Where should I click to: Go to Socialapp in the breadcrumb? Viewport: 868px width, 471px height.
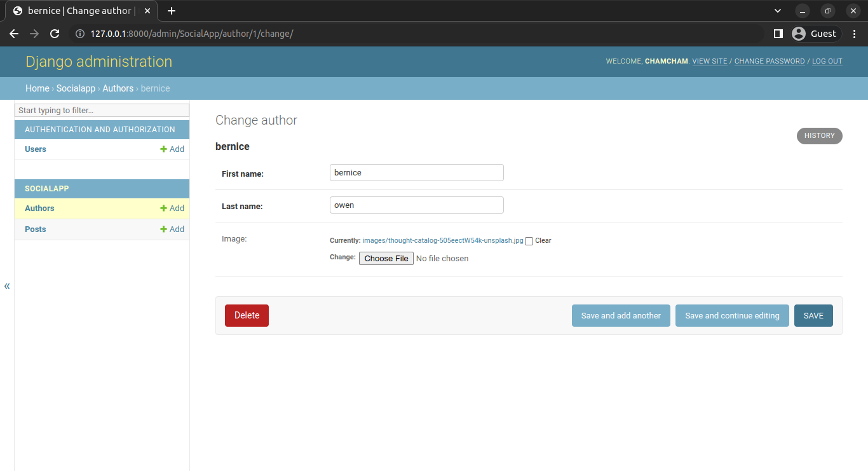[x=76, y=88]
